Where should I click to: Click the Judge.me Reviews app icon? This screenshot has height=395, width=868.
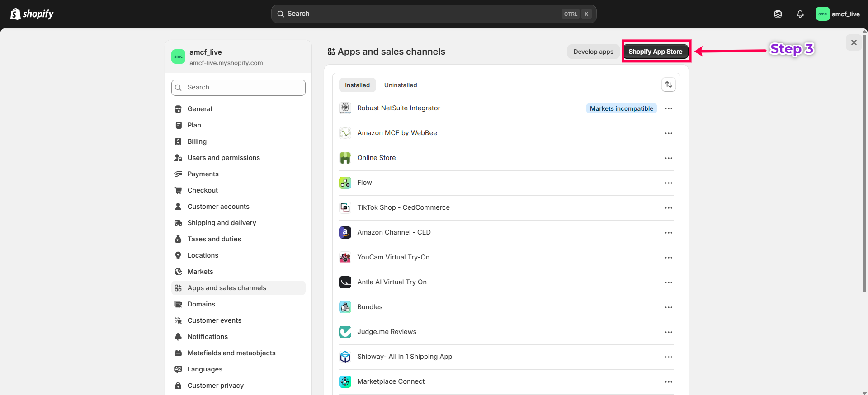(x=345, y=332)
